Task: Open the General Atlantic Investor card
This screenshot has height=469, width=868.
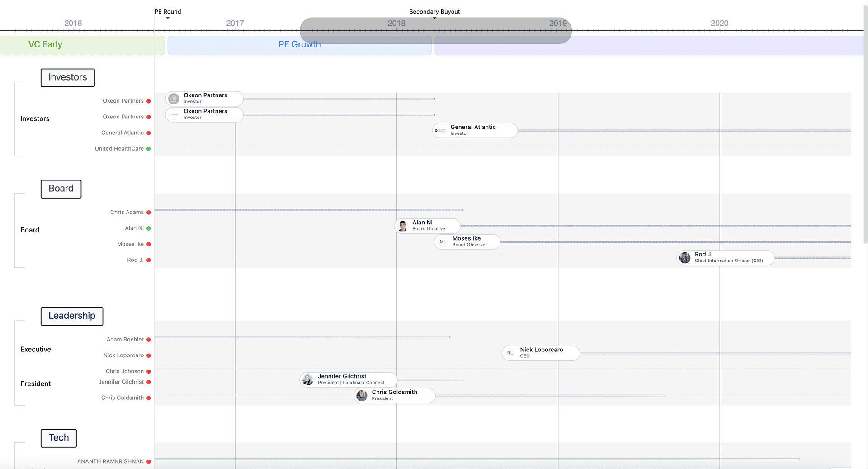Action: pos(475,130)
